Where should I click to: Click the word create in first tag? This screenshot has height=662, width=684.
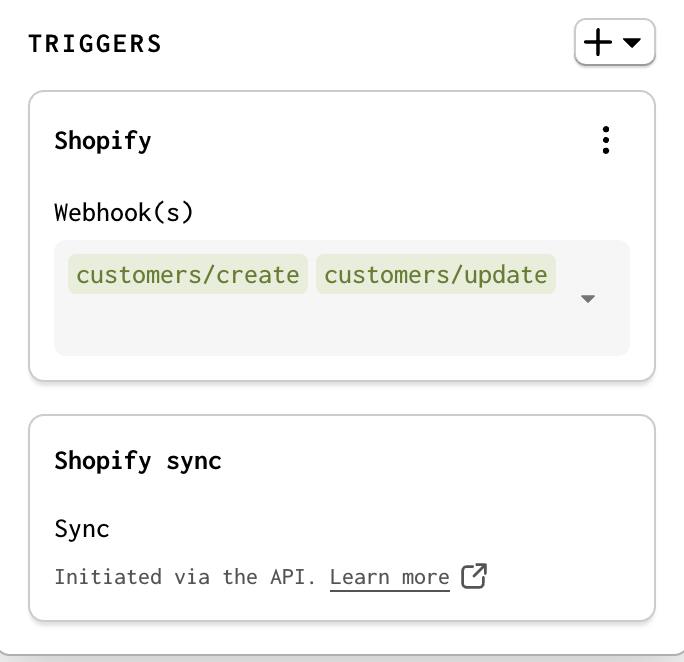click(x=258, y=275)
